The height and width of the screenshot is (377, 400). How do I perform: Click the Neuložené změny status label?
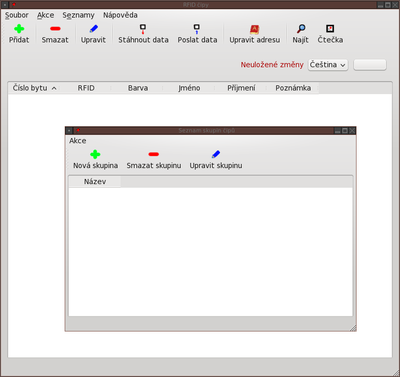point(272,65)
